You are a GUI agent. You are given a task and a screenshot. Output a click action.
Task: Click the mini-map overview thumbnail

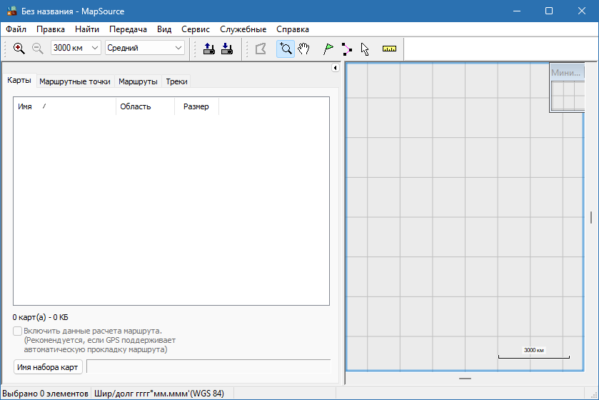568,96
